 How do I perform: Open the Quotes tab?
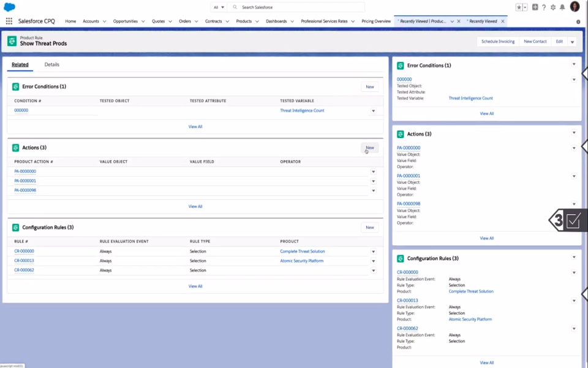[x=158, y=21]
